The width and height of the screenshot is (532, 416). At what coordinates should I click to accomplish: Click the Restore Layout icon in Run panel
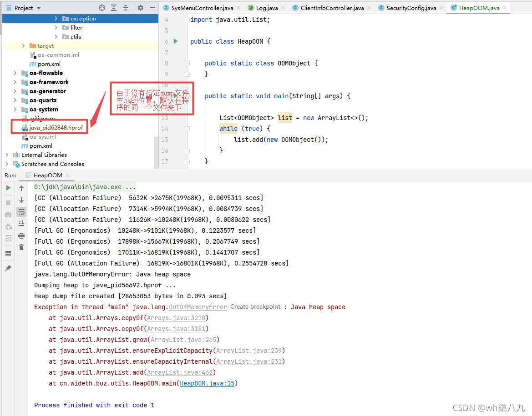pos(9,253)
